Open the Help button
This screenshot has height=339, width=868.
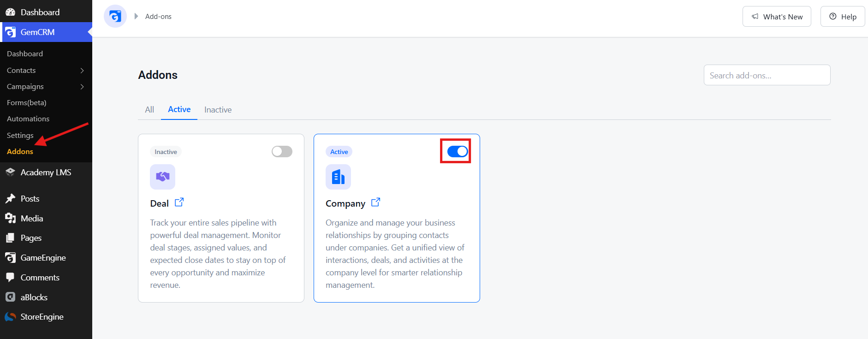point(843,17)
